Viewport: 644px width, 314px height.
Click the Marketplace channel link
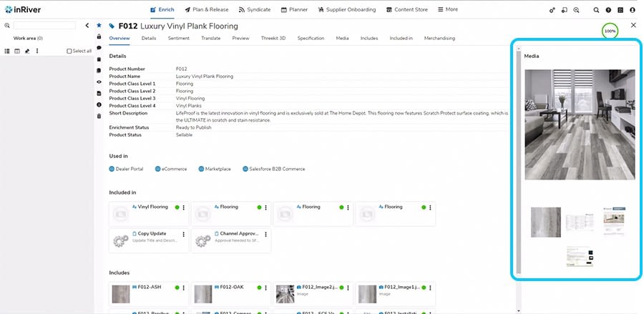pyautogui.click(x=215, y=169)
